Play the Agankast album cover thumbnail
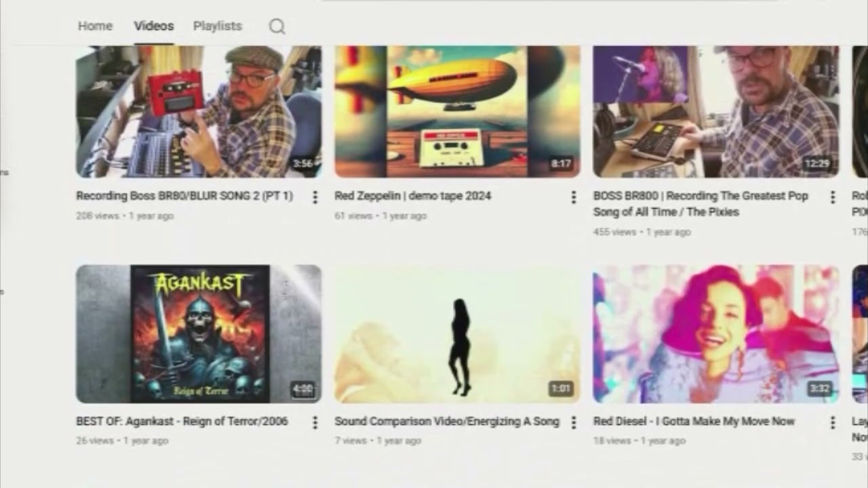This screenshot has height=488, width=868. point(199,334)
